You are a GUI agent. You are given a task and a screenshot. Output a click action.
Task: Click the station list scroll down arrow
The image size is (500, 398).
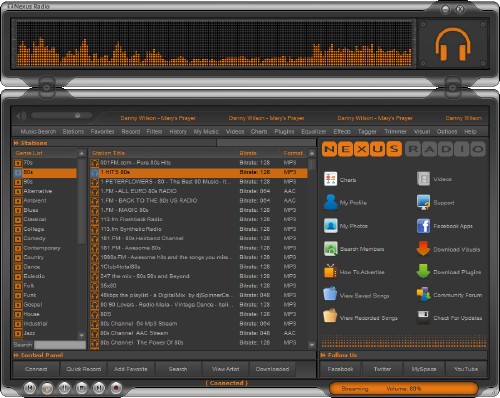[312, 345]
